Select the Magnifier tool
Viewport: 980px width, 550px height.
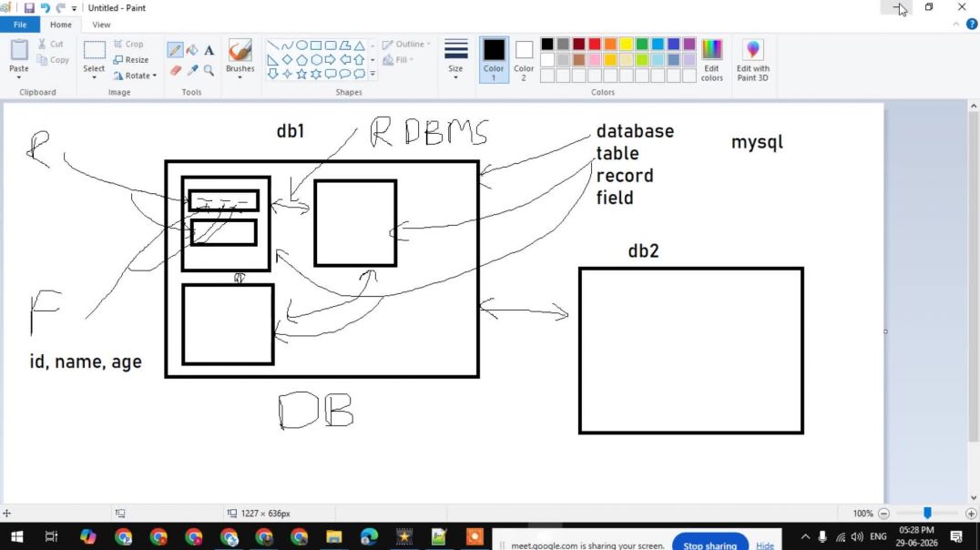tap(209, 71)
